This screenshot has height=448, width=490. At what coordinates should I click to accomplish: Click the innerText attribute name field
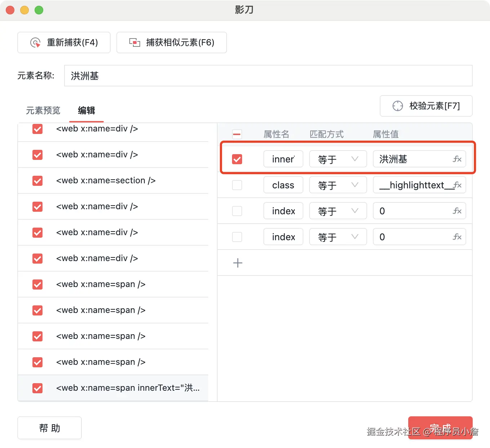[283, 159]
